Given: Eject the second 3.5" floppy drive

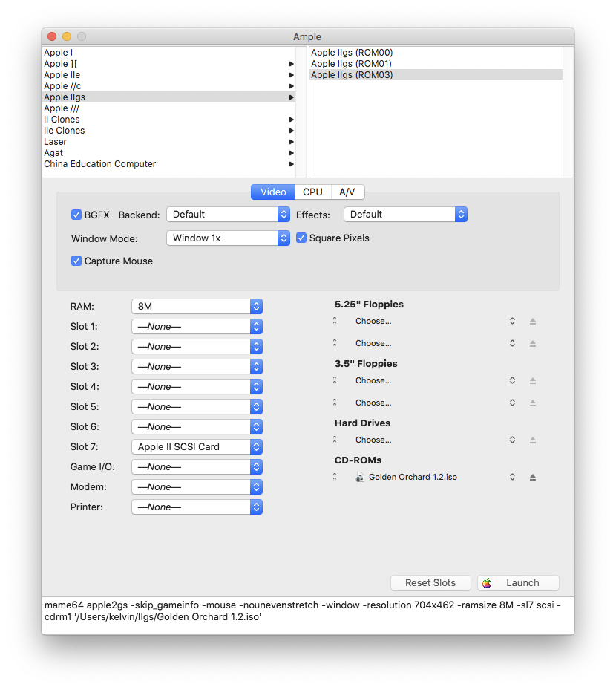Looking at the screenshot, I should [532, 403].
